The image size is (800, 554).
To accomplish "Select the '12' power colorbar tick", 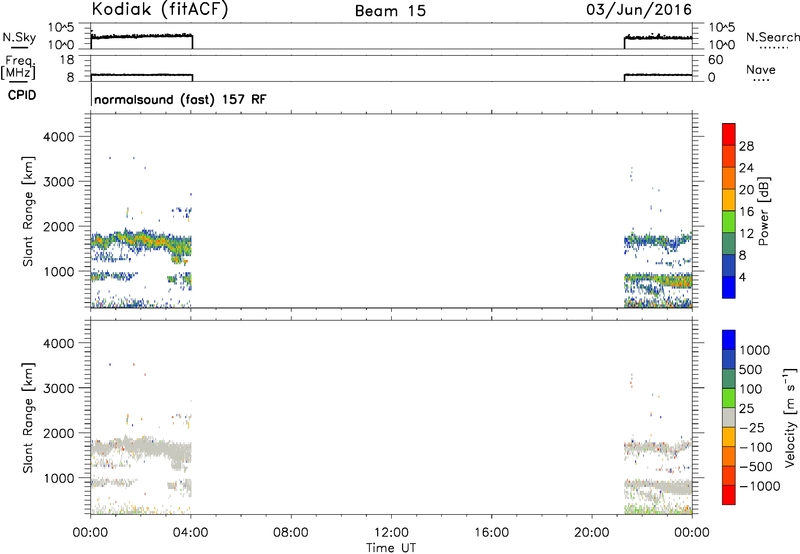I will (x=746, y=234).
